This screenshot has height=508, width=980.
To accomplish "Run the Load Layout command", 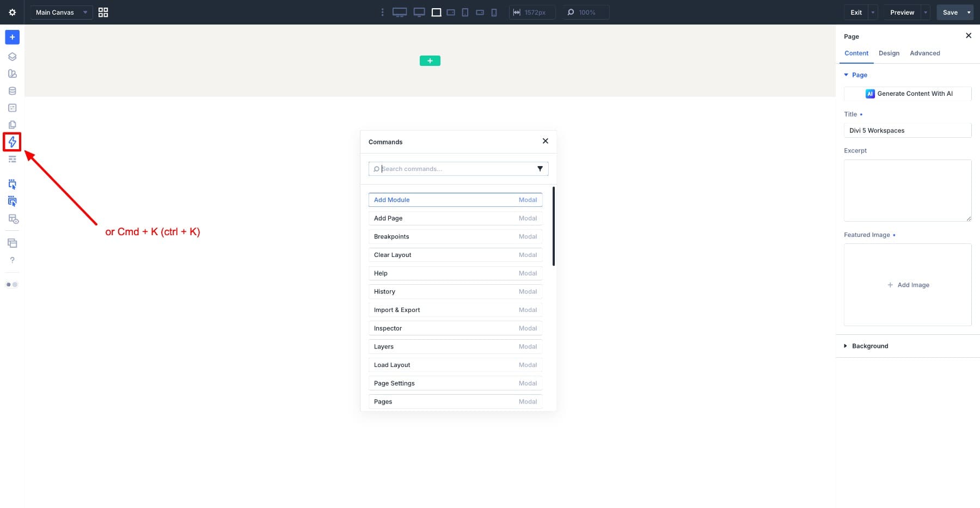I will [x=455, y=365].
